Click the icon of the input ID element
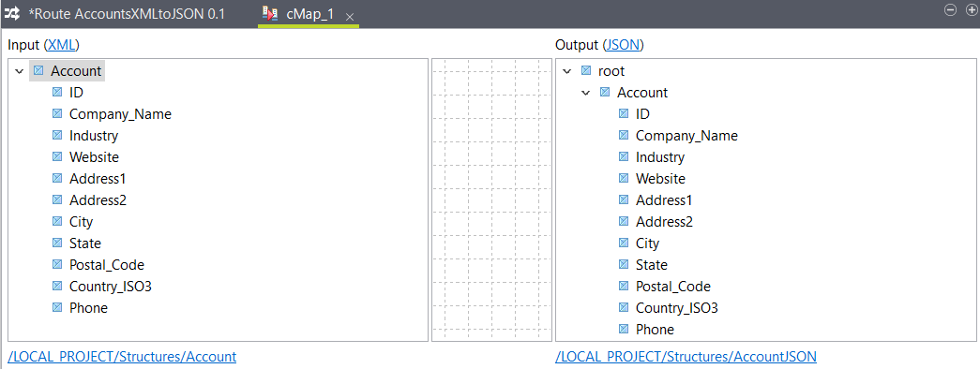Viewport: 980px width, 369px height. click(57, 92)
